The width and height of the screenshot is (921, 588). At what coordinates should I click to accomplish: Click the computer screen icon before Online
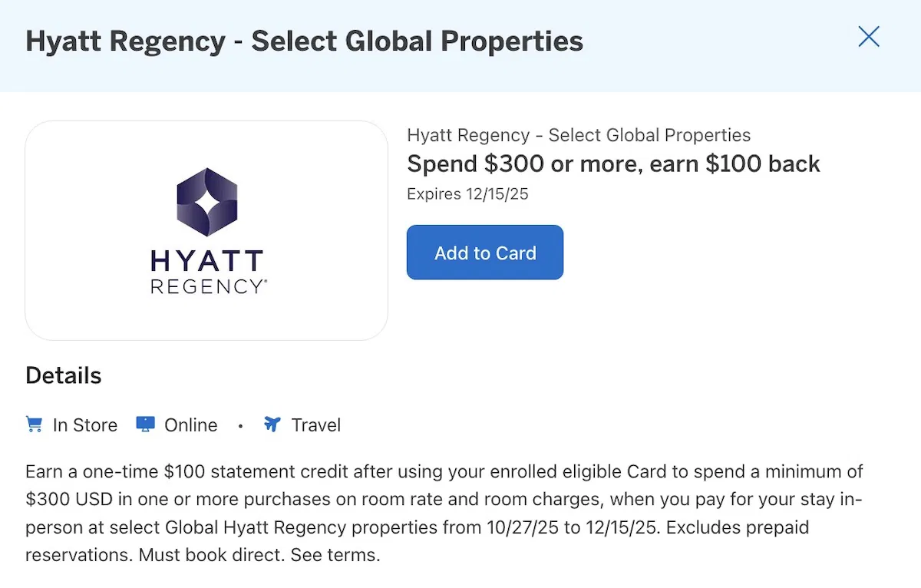click(145, 423)
